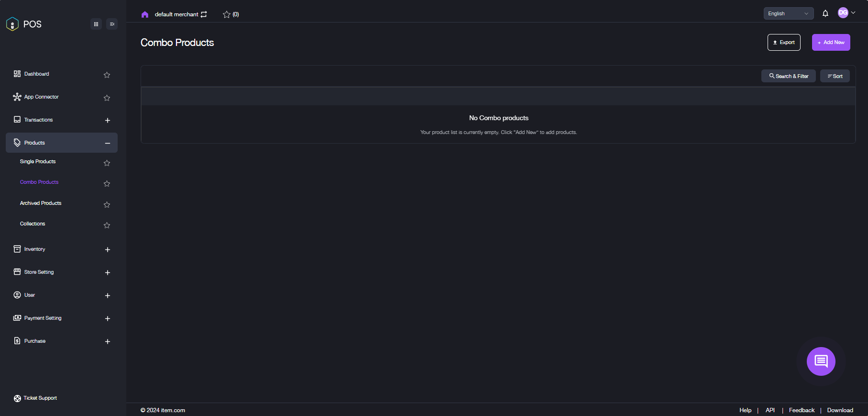The image size is (868, 416).
Task: Collapse the sidebar with menu icon
Action: [x=112, y=24]
